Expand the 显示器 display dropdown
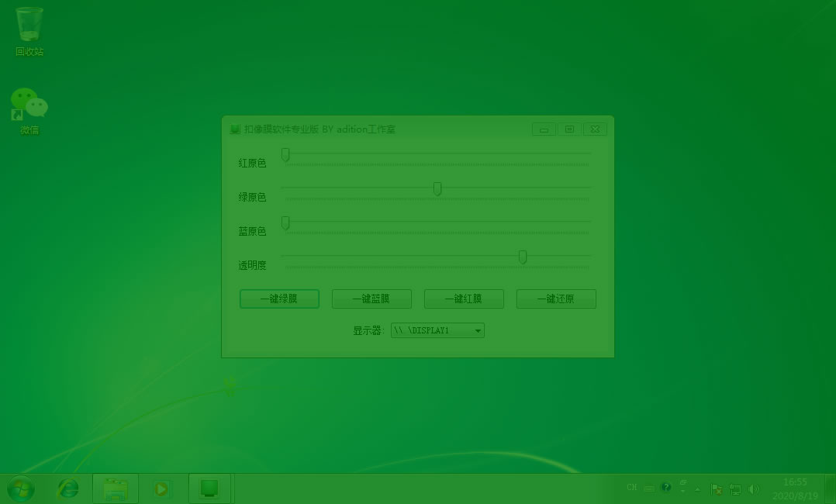Screen dimensions: 836x504 click(x=478, y=331)
